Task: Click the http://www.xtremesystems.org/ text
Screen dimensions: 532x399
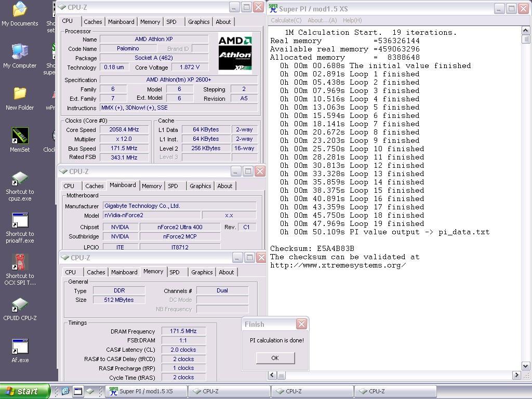Action: point(338,265)
